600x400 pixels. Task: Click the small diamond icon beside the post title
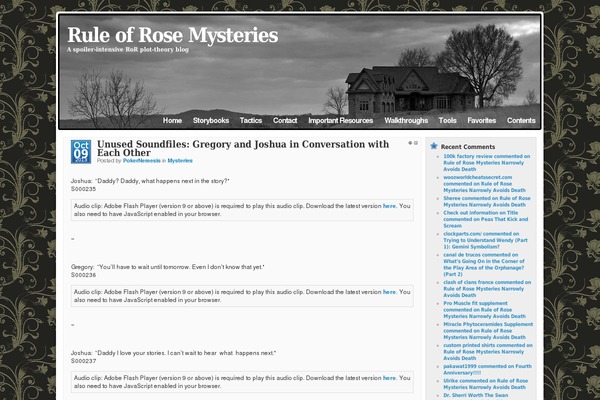[410, 143]
